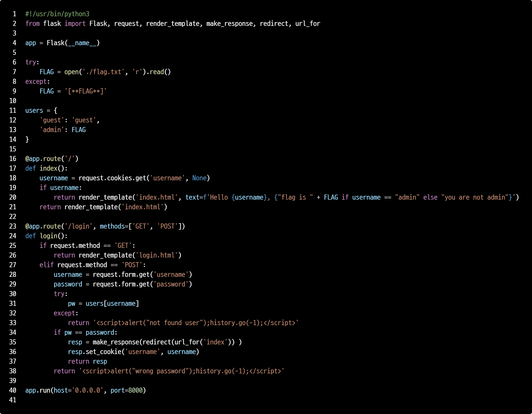Viewport: 532px width, 414px height.
Task: Click the Flask(__name__) call
Action: pos(73,43)
